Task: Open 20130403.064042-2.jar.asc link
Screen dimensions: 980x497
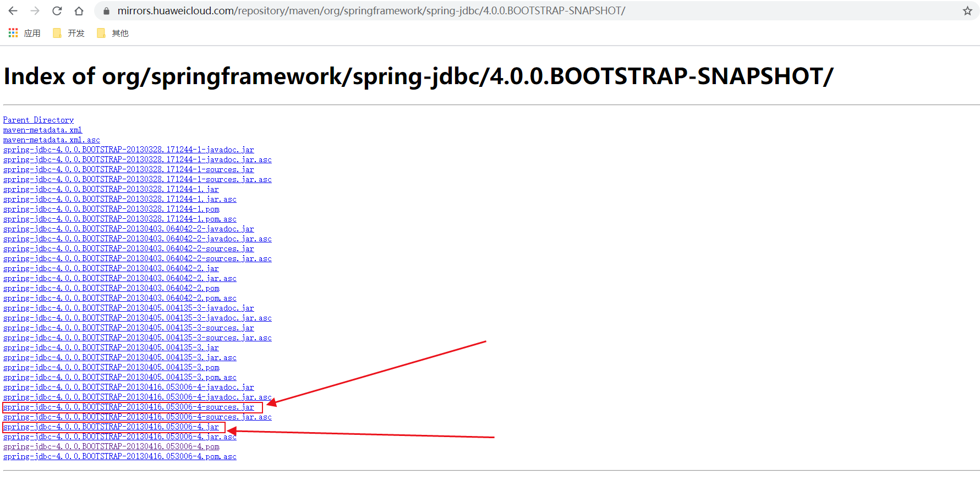Action: coord(120,278)
